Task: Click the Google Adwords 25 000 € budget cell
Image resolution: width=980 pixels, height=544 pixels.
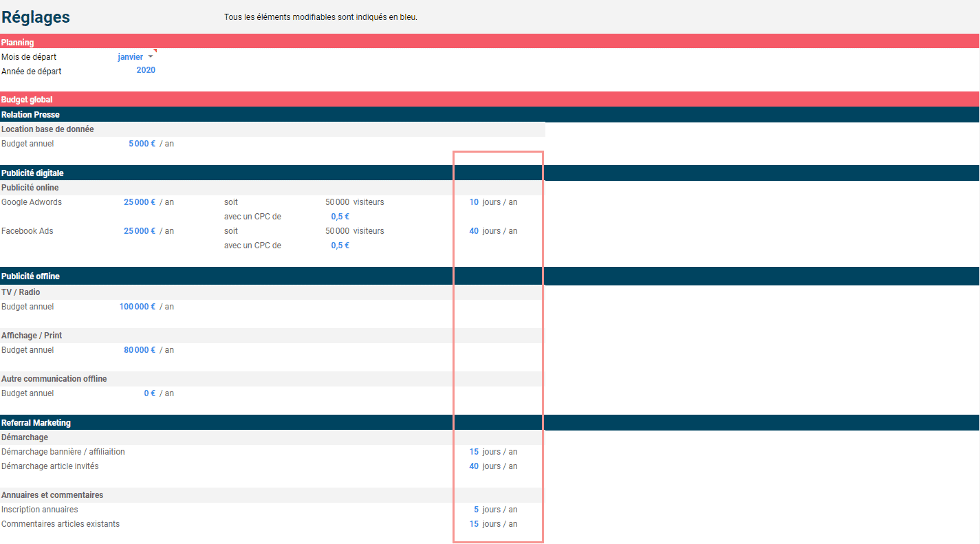Action: click(x=140, y=202)
